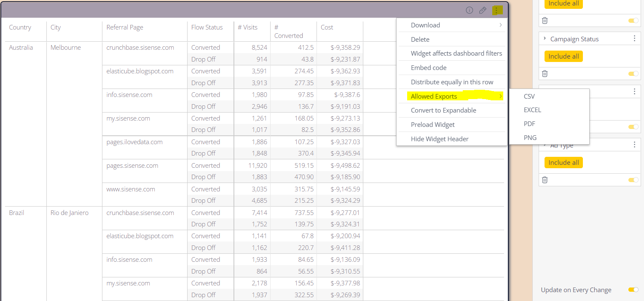
Task: Click the 4,685 visits value
Action: (x=259, y=200)
